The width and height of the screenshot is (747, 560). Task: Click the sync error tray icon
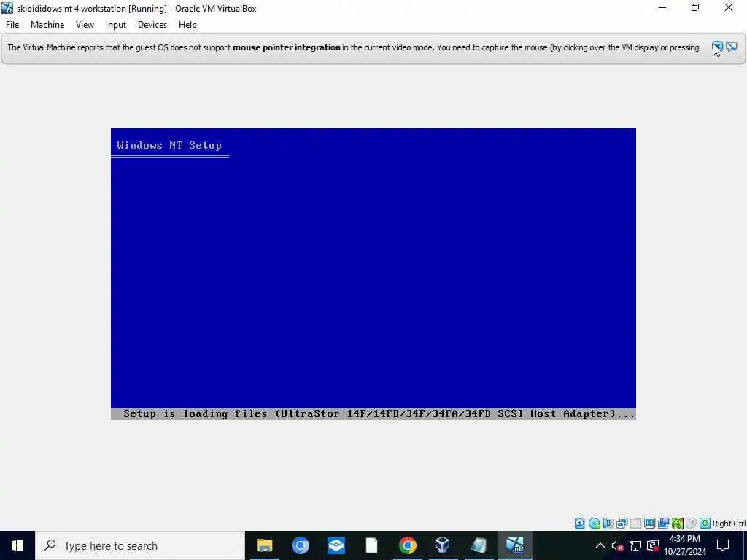pyautogui.click(x=653, y=545)
